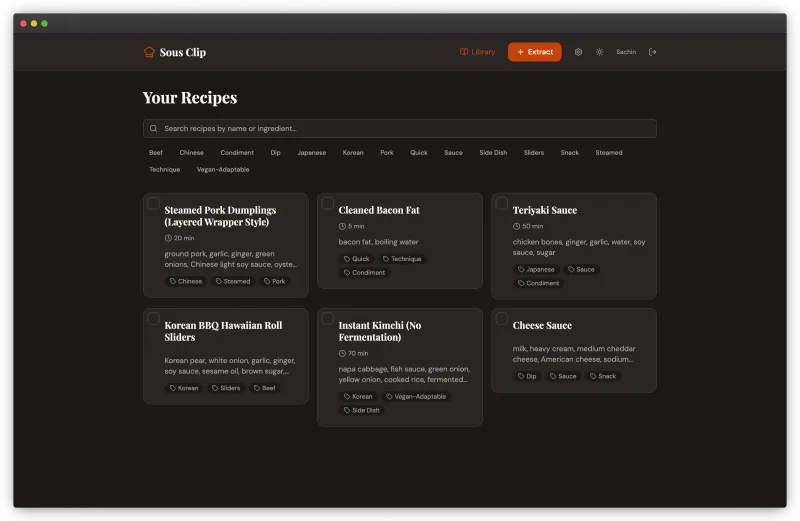Click the Dip tag on Cheese Sauce card
Viewport: 800px width, 521px height.
pyautogui.click(x=527, y=376)
